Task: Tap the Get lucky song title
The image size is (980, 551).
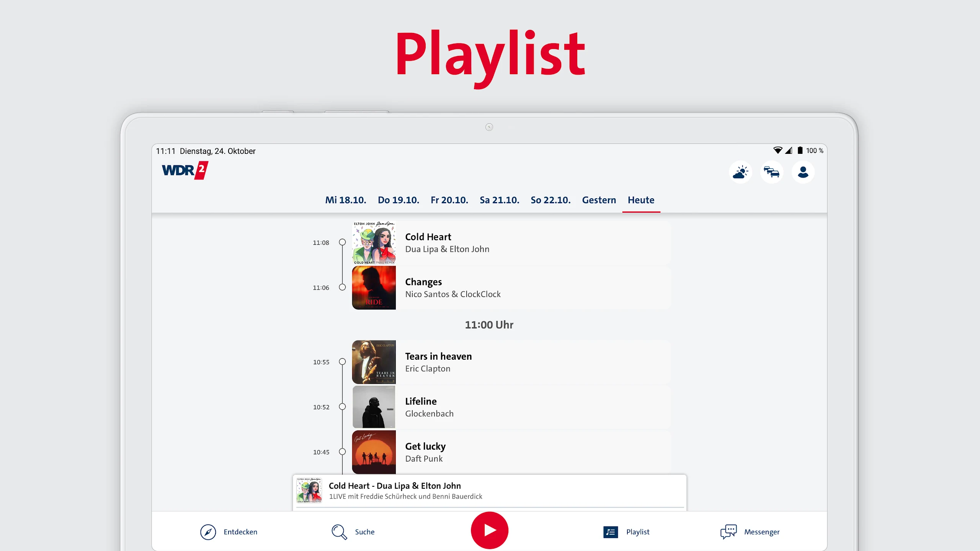Action: pos(425,447)
